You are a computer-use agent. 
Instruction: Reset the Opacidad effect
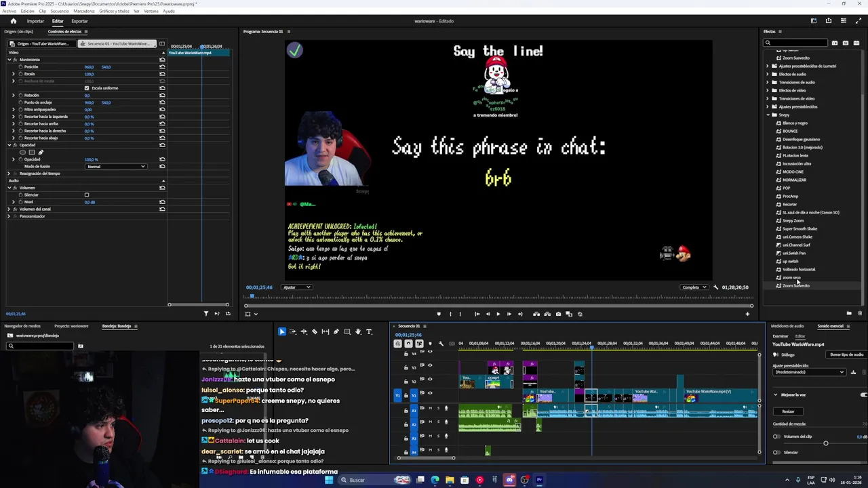point(162,145)
